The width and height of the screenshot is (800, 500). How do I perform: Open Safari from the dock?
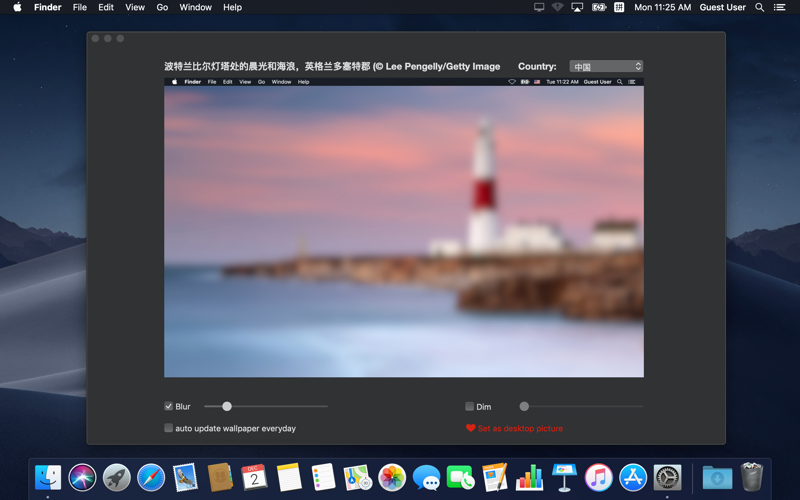coord(151,478)
